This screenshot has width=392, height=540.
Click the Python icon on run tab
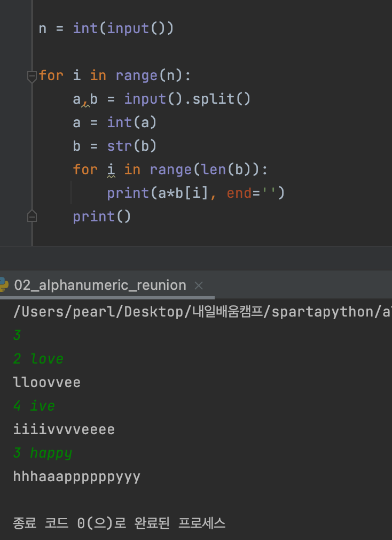point(3,285)
